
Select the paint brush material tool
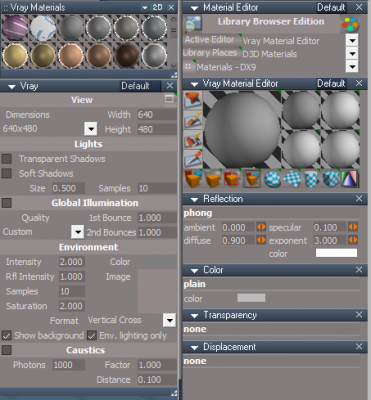193,120
